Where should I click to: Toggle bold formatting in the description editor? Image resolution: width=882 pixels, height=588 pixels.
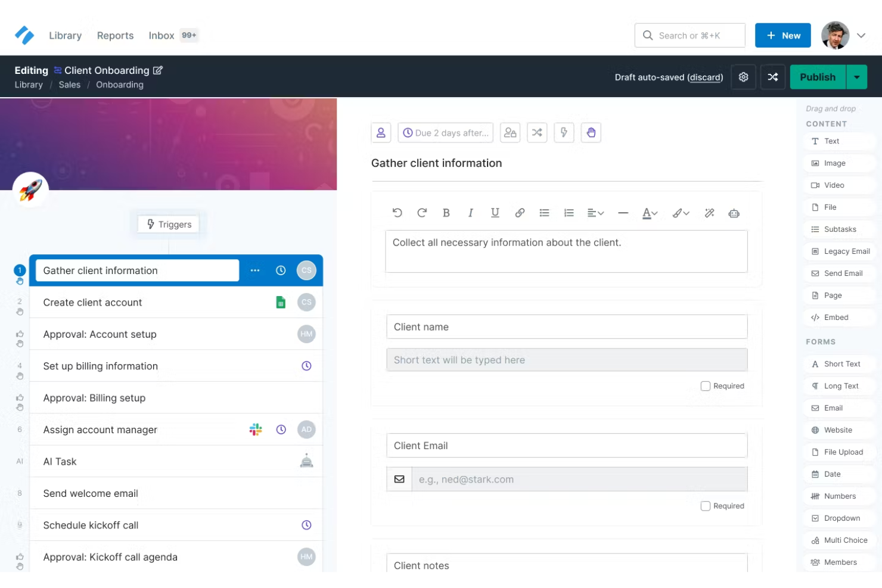[446, 213]
